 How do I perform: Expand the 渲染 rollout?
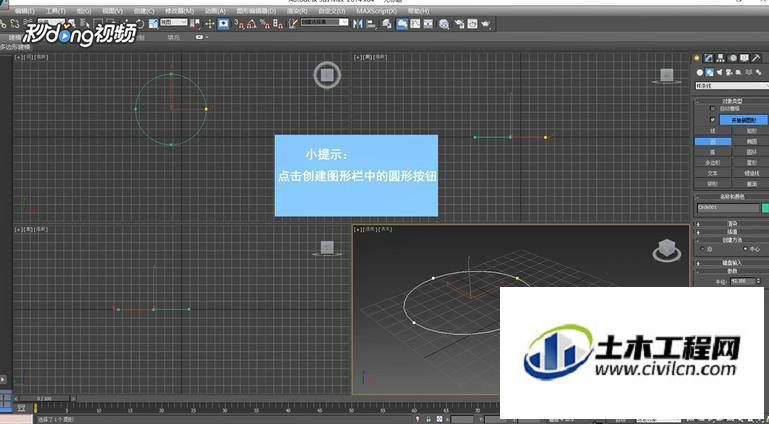(x=732, y=224)
